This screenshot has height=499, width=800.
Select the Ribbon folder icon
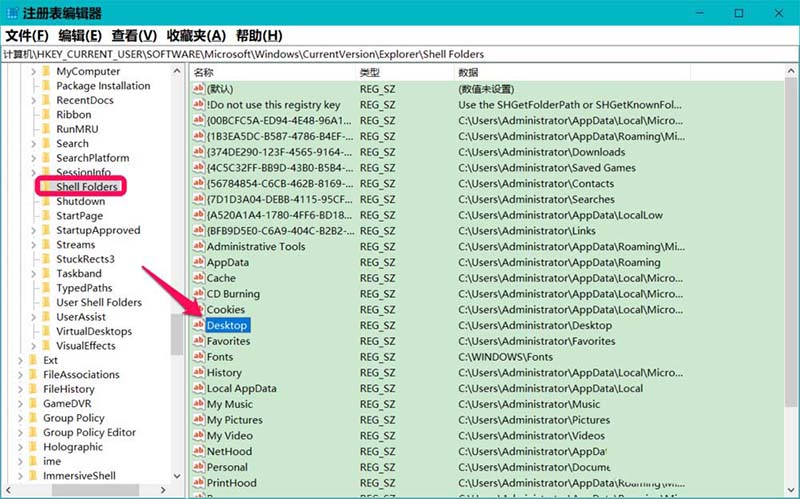(46, 114)
